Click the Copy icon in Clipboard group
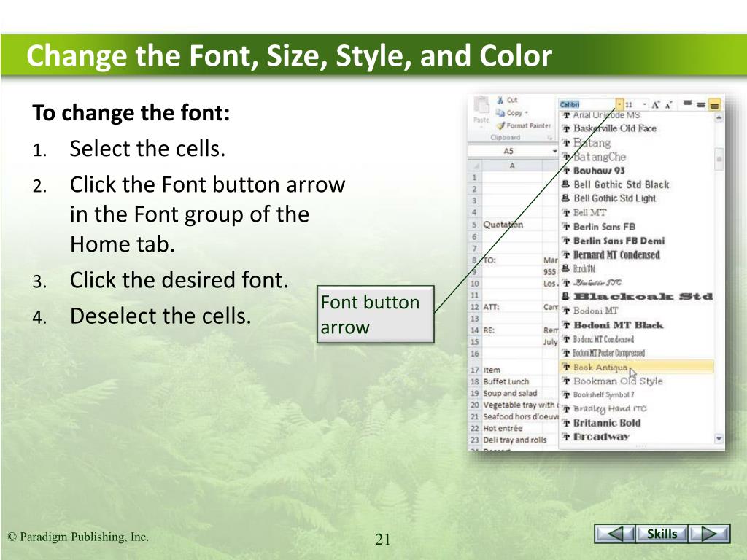Screen dimensions: 747x560 pos(500,113)
